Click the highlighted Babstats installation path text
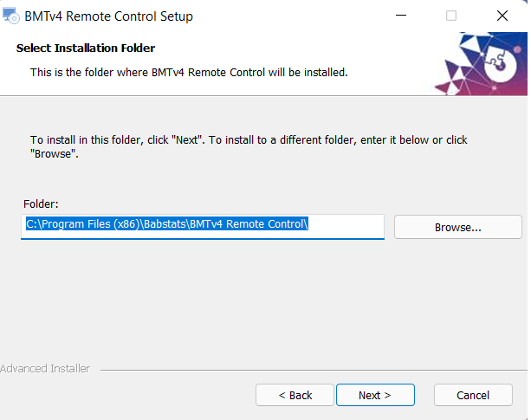 point(167,223)
